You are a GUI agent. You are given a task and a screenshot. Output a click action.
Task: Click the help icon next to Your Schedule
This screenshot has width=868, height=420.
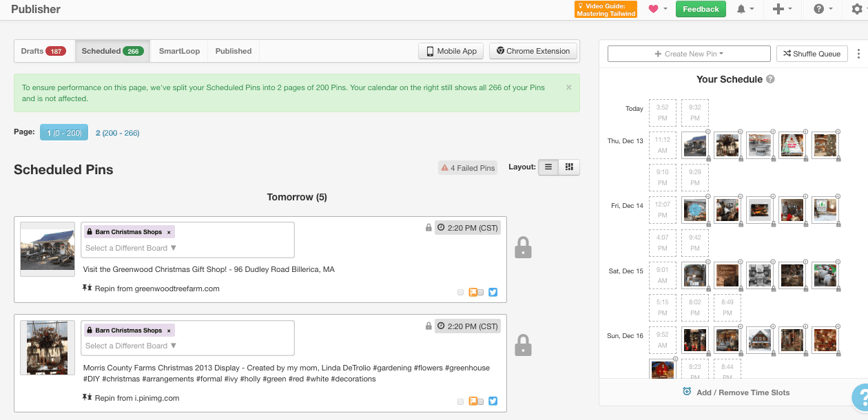(x=770, y=79)
